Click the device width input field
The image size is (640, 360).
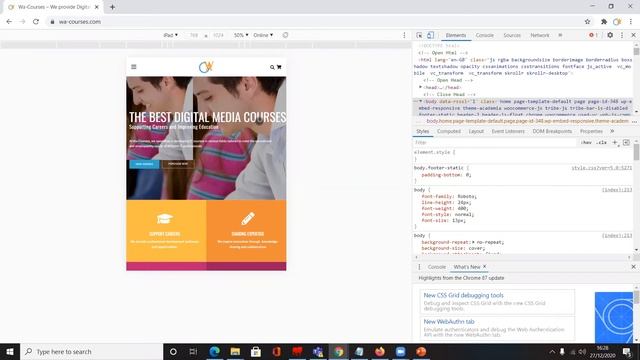[194, 35]
